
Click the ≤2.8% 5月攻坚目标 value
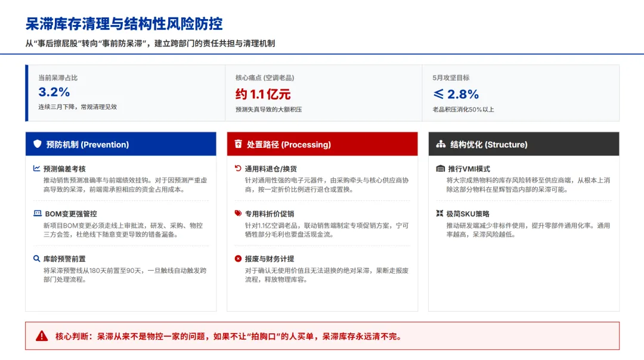click(456, 94)
